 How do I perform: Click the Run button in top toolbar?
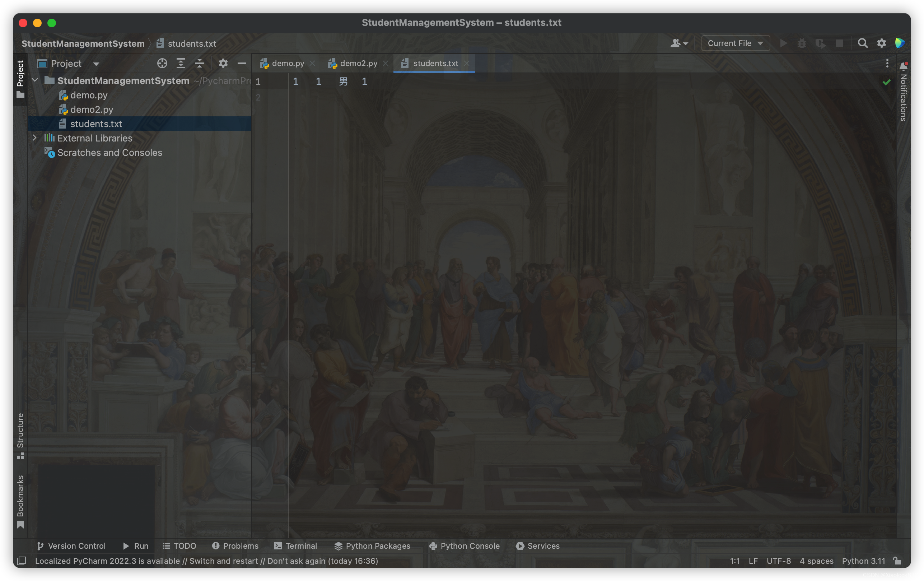click(784, 43)
